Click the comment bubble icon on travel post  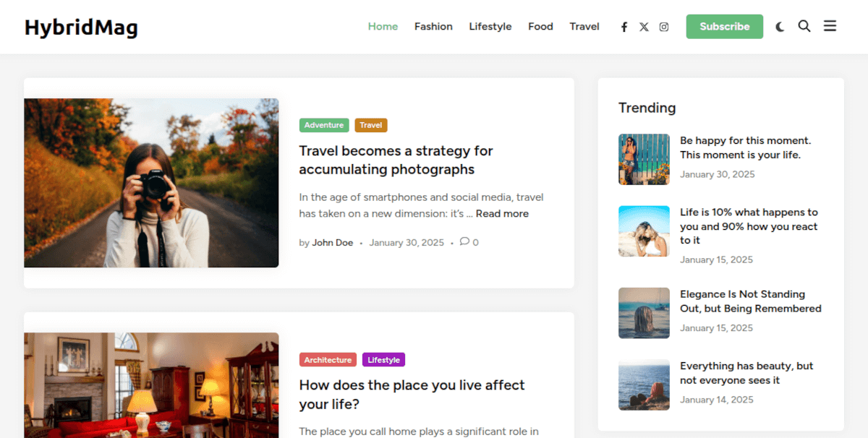pyautogui.click(x=464, y=241)
